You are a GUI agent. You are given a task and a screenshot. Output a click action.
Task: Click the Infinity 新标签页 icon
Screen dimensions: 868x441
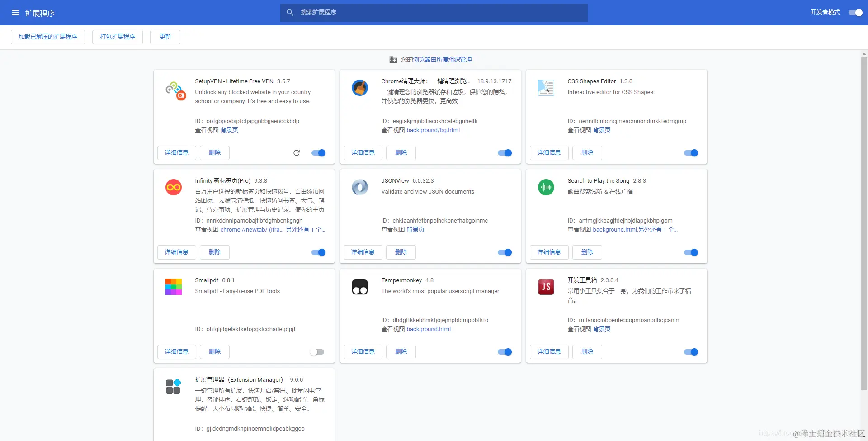click(174, 187)
